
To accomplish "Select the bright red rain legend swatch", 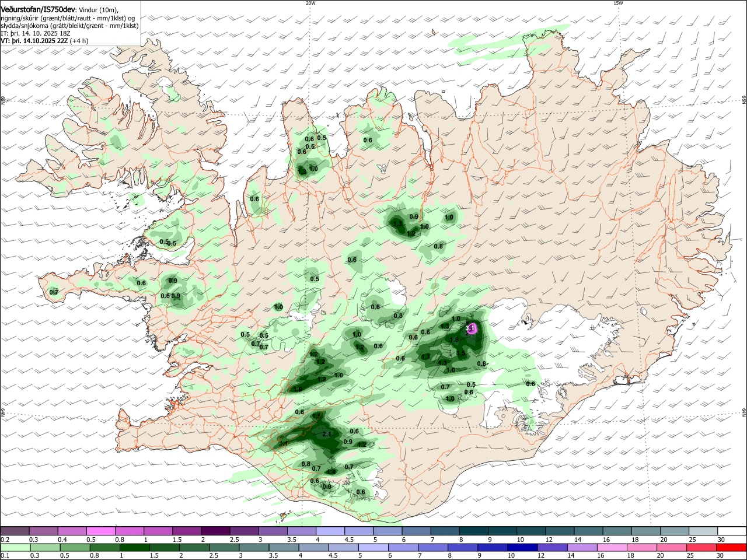I will 731,548.
